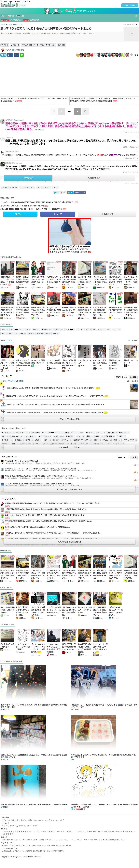Click the green LINE share icon under the title

22,55
